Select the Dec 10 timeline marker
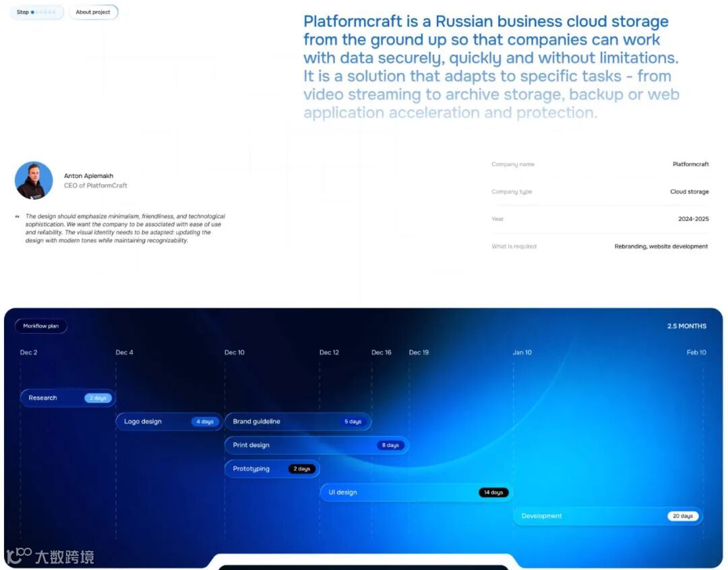 tap(235, 352)
